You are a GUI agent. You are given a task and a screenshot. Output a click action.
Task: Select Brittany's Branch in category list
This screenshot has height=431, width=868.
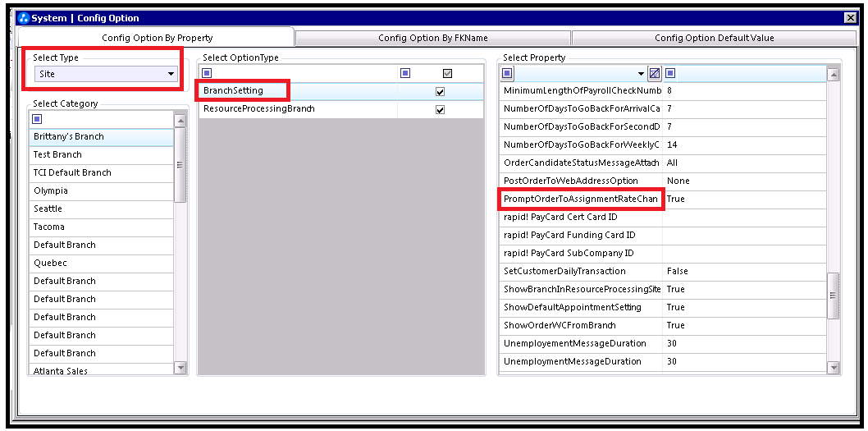pyautogui.click(x=69, y=136)
